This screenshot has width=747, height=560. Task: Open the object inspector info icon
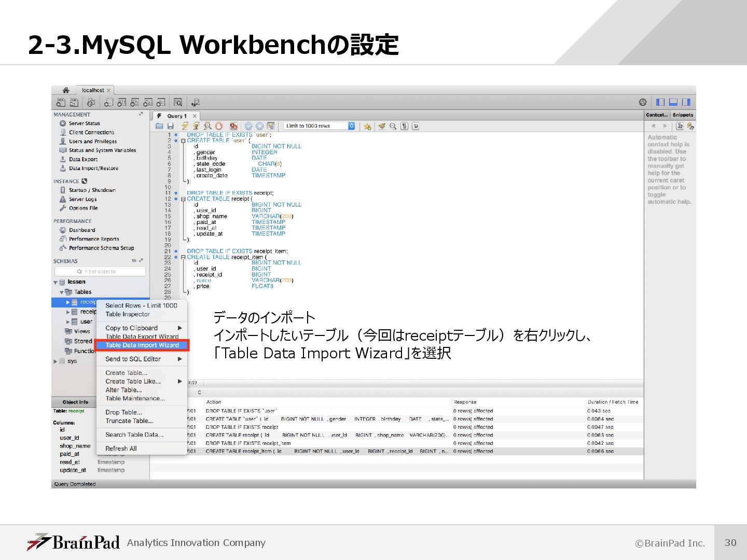[x=91, y=103]
